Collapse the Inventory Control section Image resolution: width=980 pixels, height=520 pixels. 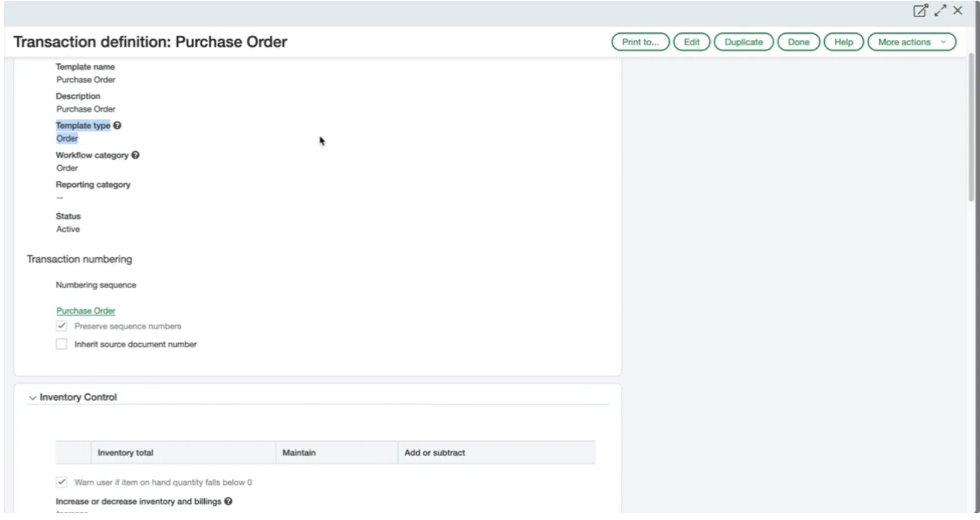(x=32, y=398)
